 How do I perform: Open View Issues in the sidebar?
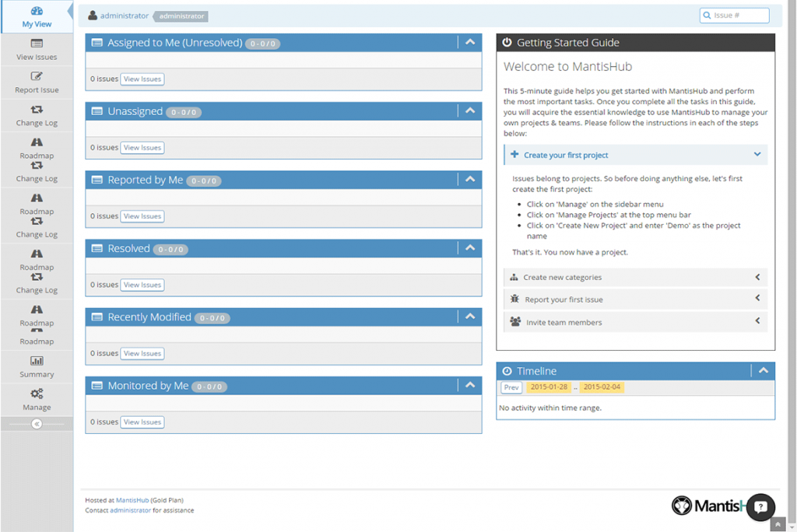click(x=37, y=50)
